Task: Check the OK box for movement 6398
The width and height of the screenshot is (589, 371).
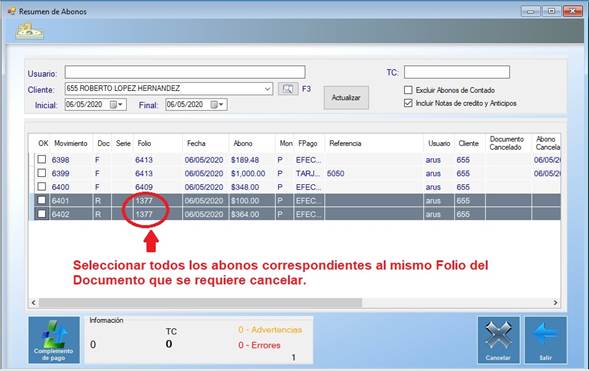Action: point(42,160)
